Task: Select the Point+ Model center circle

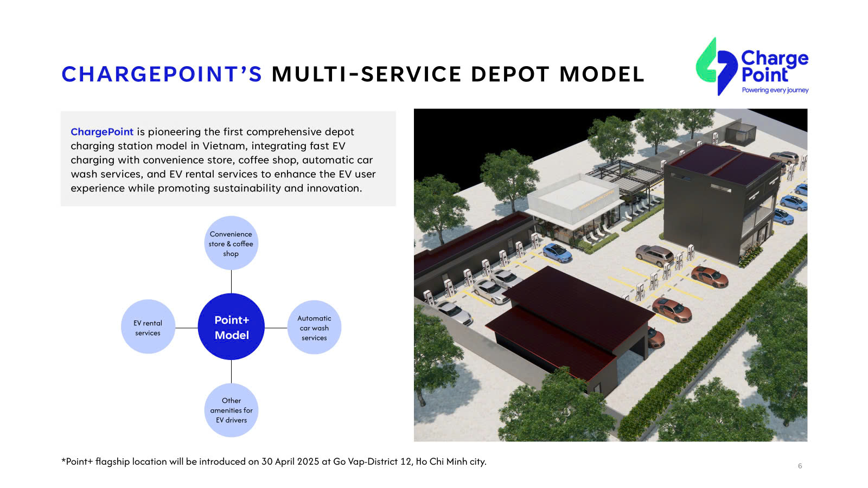Action: tap(232, 327)
